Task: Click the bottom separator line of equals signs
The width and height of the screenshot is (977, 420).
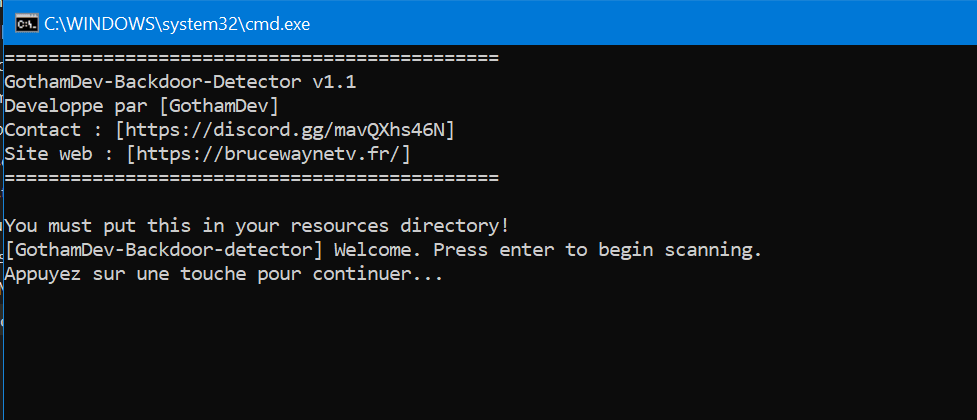Action: [251, 177]
